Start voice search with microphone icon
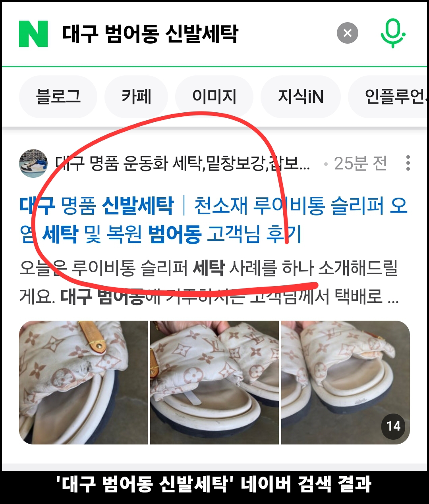The height and width of the screenshot is (504, 429). (x=392, y=33)
